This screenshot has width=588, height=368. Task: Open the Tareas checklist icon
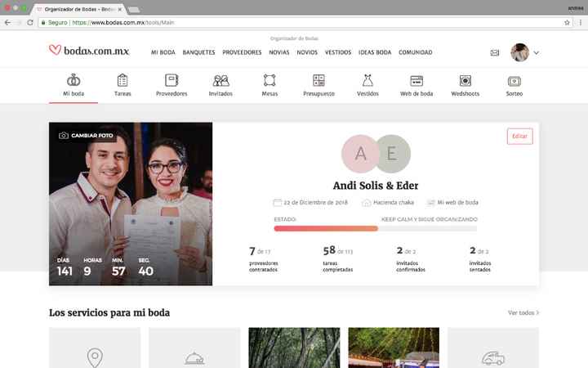(x=122, y=81)
